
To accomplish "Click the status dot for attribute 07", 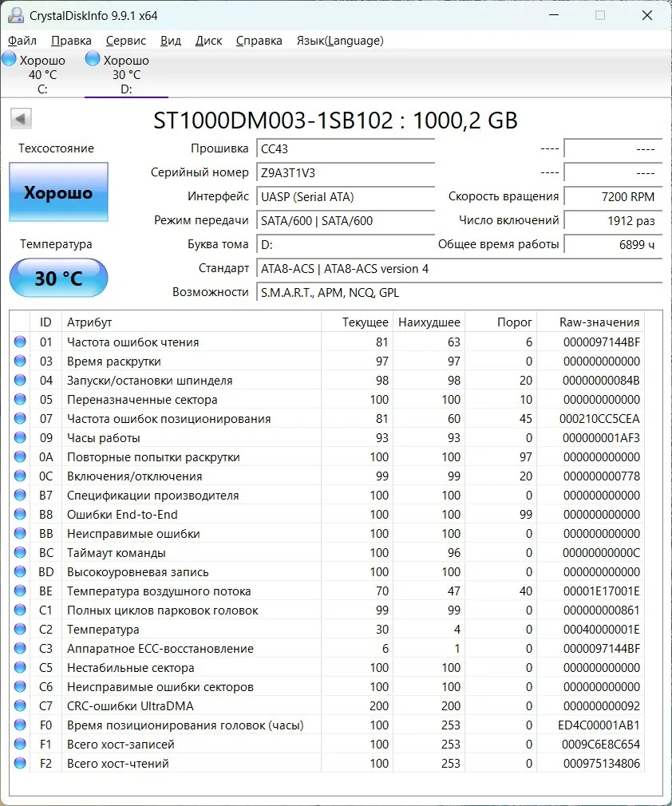I will (20, 418).
